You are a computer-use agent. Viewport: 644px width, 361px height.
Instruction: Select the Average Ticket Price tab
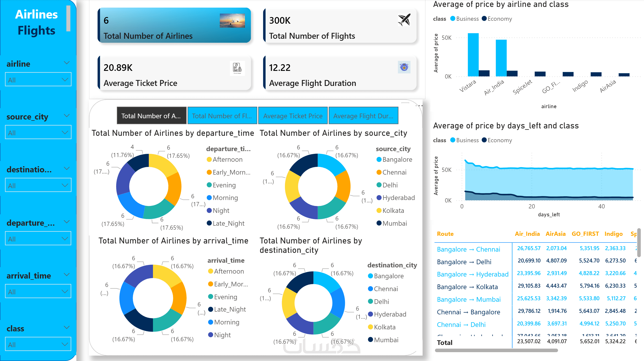point(293,116)
